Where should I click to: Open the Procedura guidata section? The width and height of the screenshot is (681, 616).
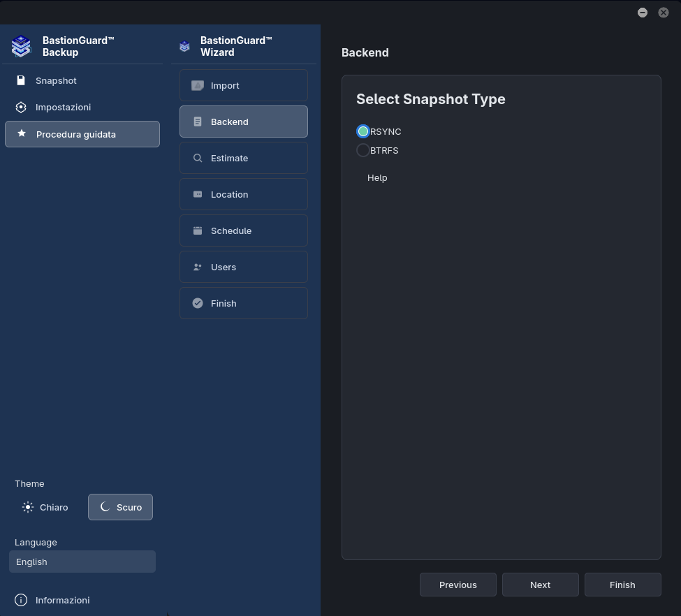(x=82, y=134)
